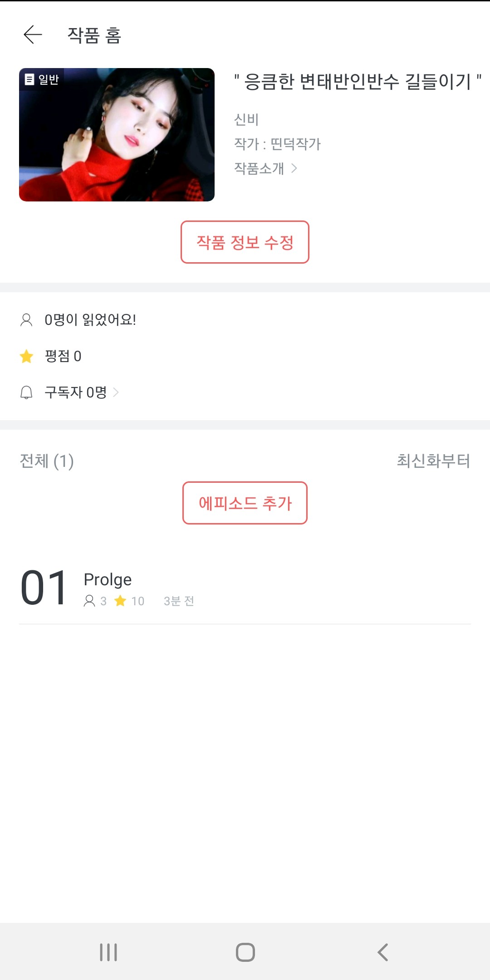Open the recent apps navigation button

pos(108,952)
